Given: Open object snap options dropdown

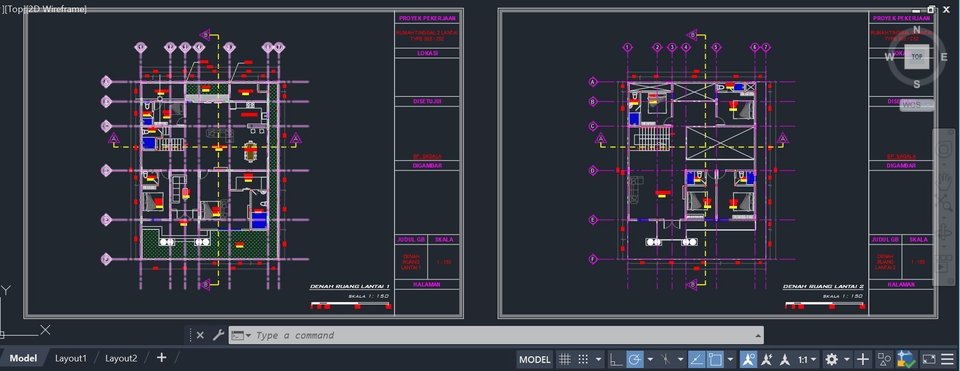Looking at the screenshot, I should coord(730,359).
